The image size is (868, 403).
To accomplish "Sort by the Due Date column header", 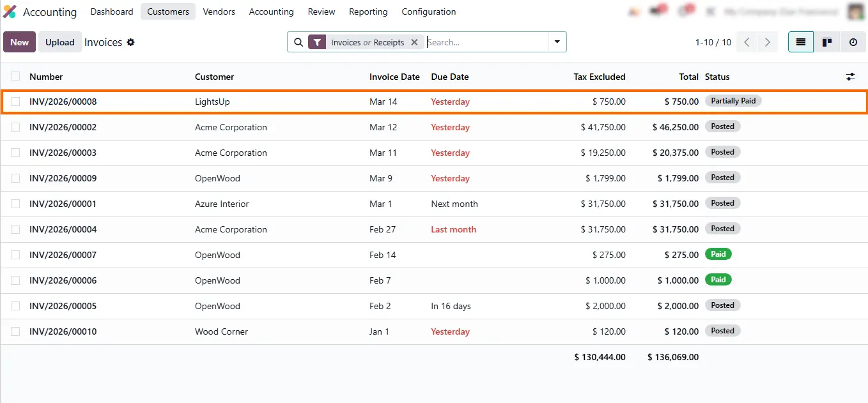I will pos(450,77).
